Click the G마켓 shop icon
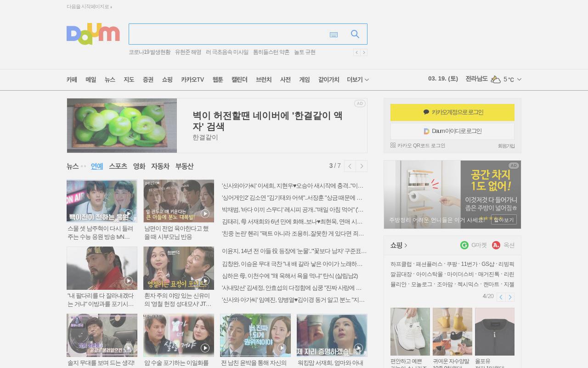 pyautogui.click(x=464, y=245)
